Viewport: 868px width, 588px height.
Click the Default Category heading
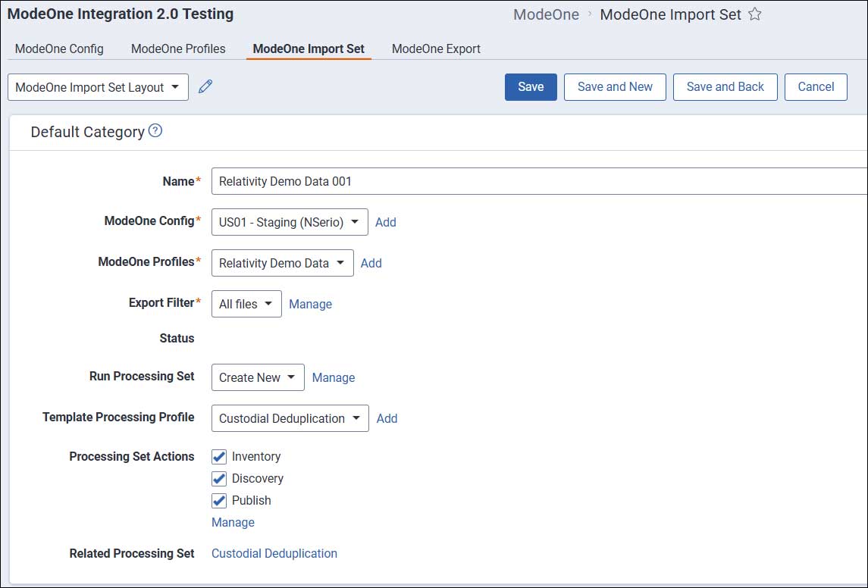click(x=87, y=132)
